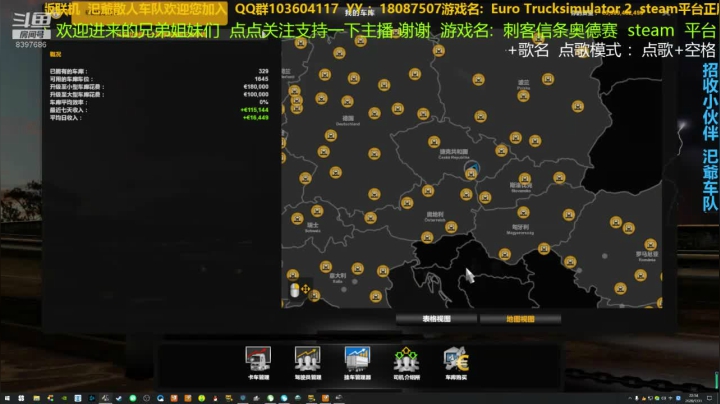
Task: Click the blue player position arrow on map
Action: point(472,166)
